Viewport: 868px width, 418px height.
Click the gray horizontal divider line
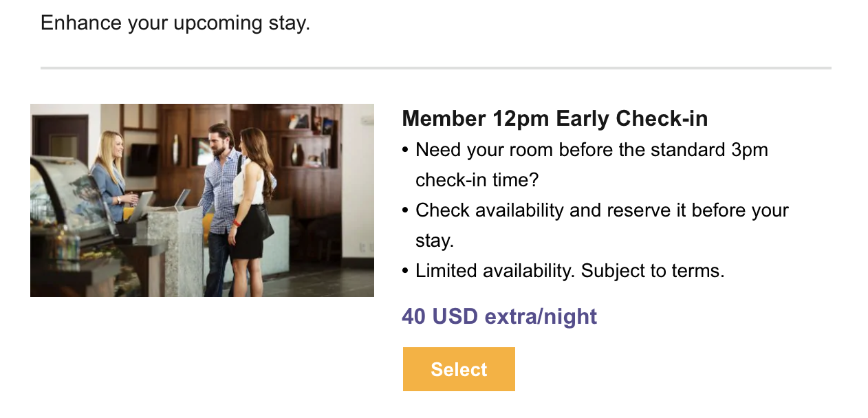(x=435, y=68)
